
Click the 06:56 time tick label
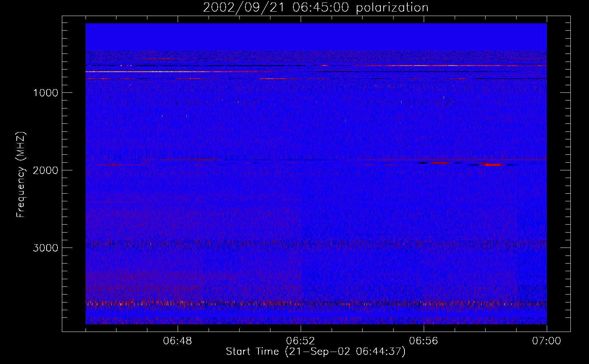[424, 341]
